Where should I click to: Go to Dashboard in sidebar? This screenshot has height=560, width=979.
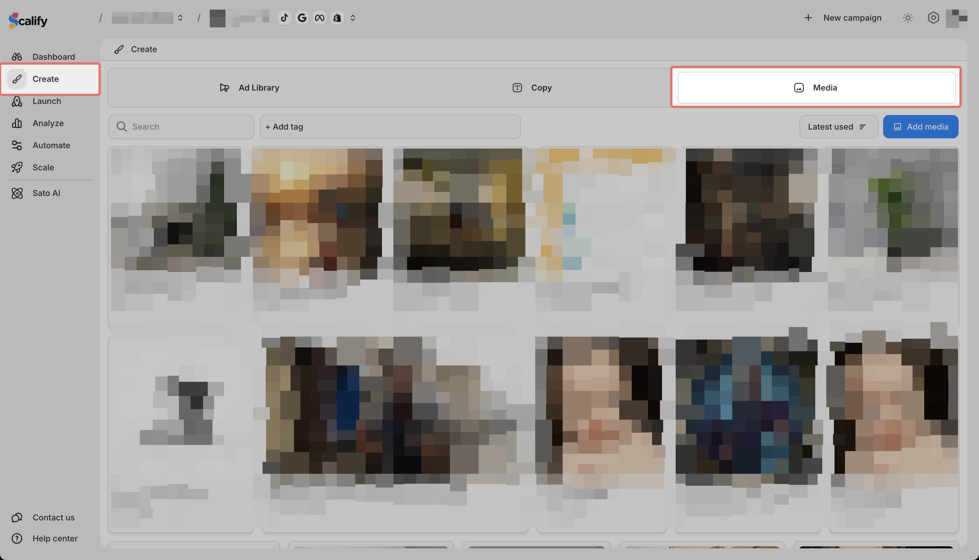point(54,56)
